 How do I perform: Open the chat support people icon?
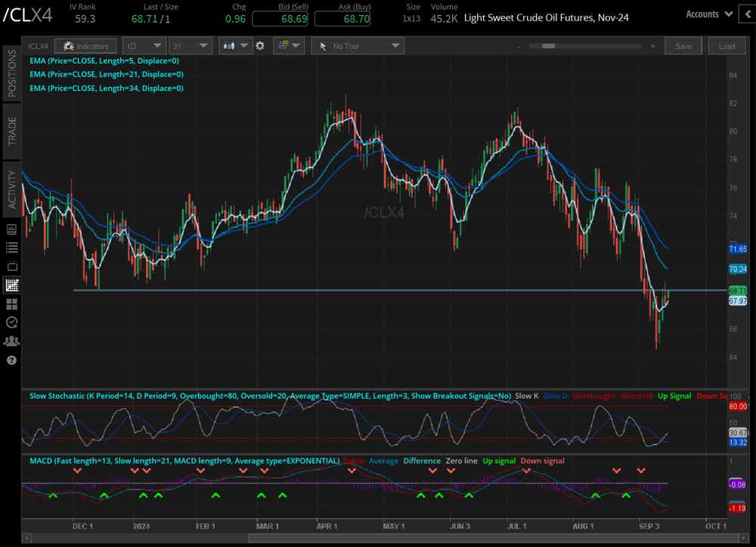[11, 341]
